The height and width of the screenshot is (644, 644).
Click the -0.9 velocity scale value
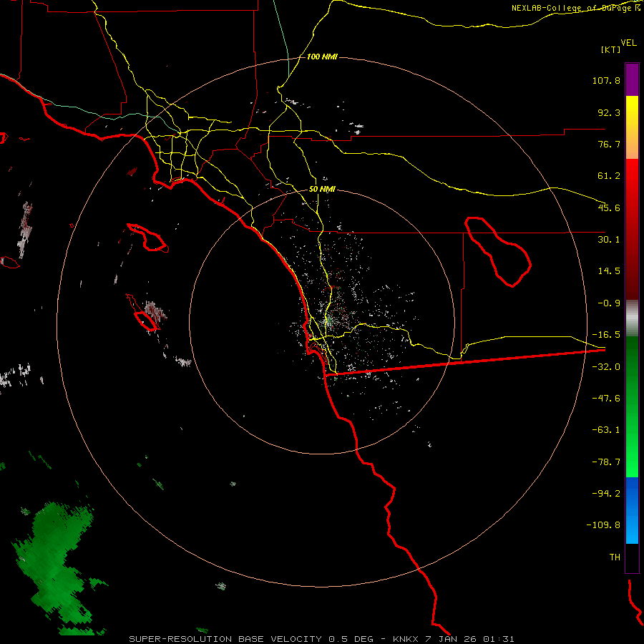[609, 303]
